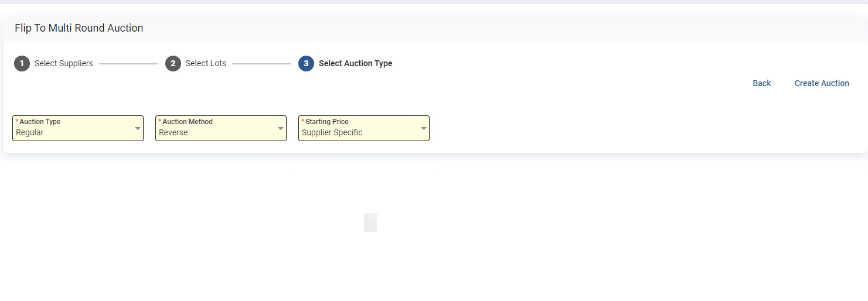The image size is (868, 301).
Task: Click the 'Reverse' value in Auction Method
Action: 173,132
